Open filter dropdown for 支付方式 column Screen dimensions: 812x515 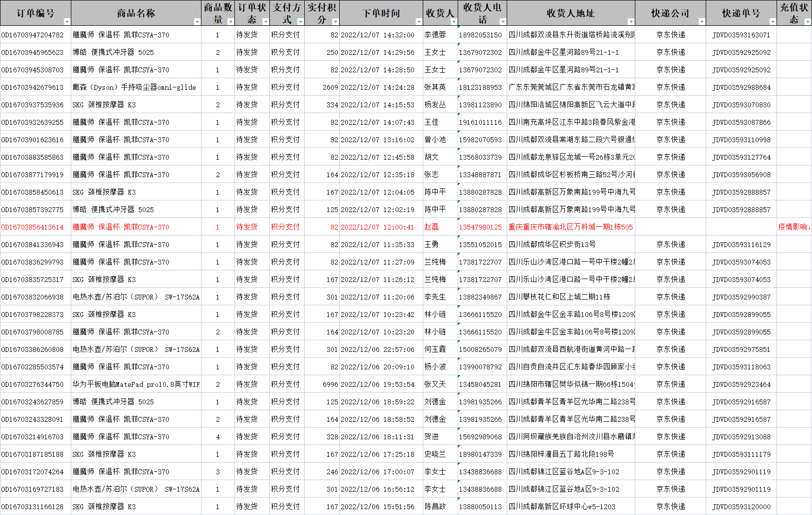pos(300,21)
